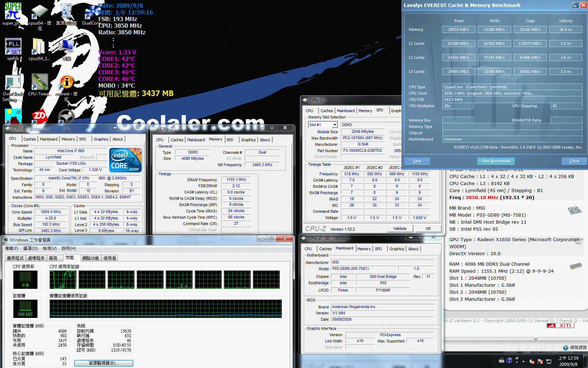Open the red ZD desktop icon

tap(39, 116)
